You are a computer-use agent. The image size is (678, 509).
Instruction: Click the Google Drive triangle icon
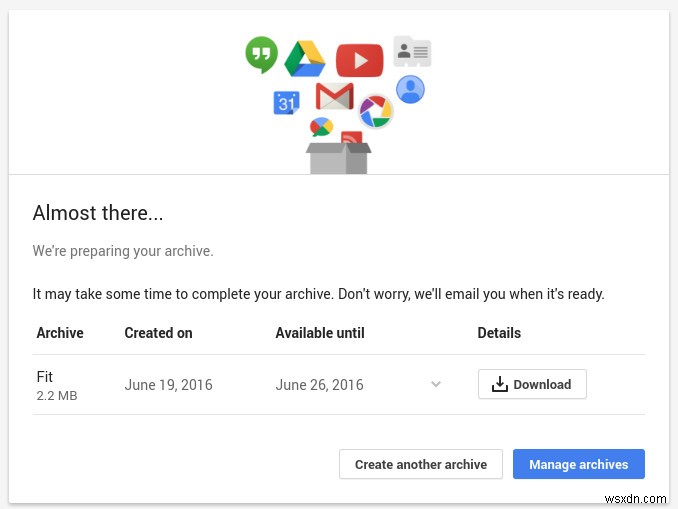[x=305, y=59]
